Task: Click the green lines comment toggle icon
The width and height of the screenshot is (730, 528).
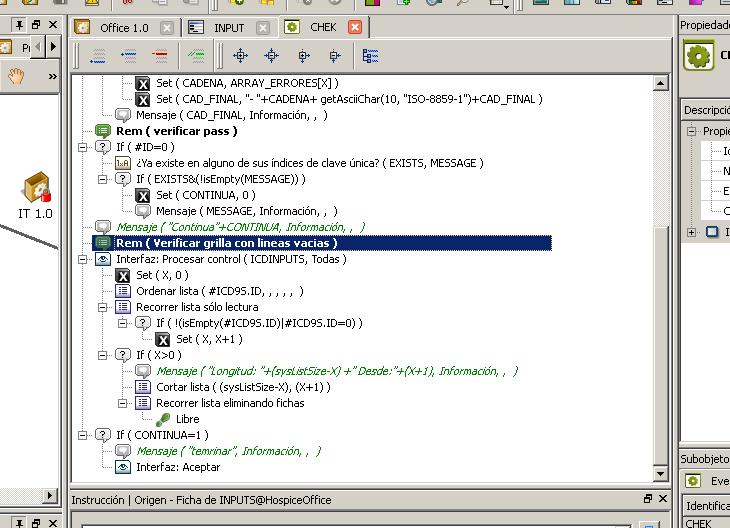Action: (196, 56)
